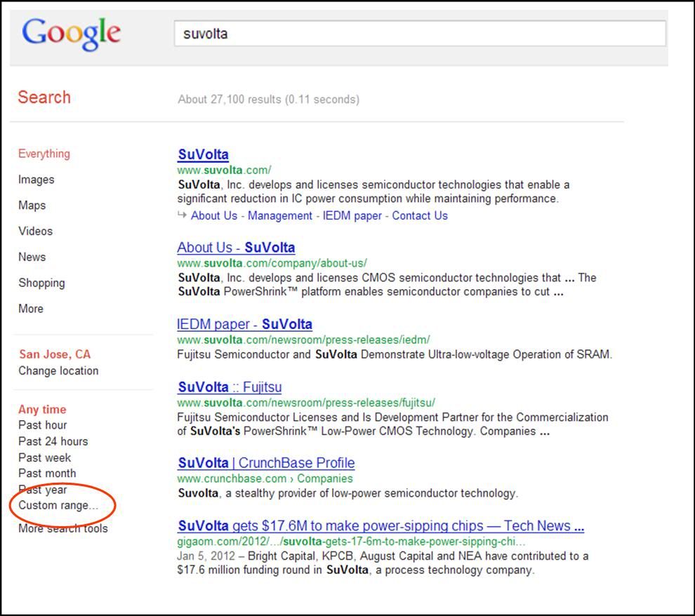Open the IEDM paper sitelink

[x=352, y=215]
